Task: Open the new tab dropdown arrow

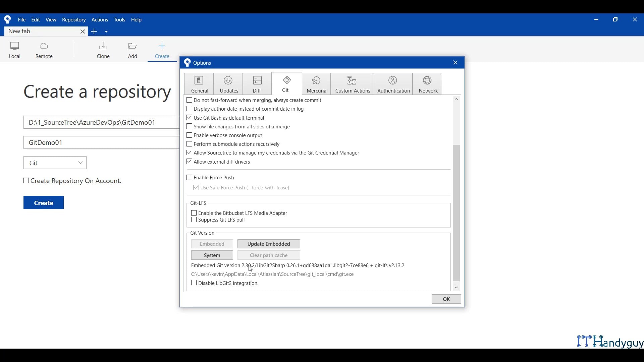Action: 106,31
